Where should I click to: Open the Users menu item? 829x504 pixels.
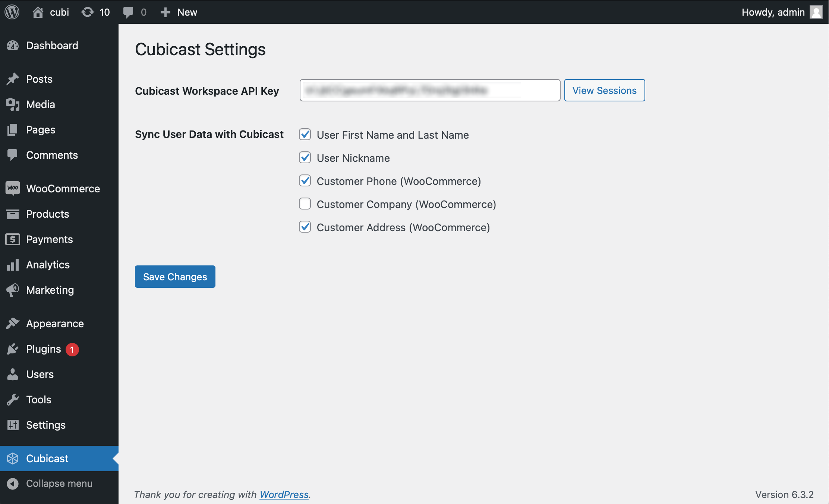tap(59, 374)
